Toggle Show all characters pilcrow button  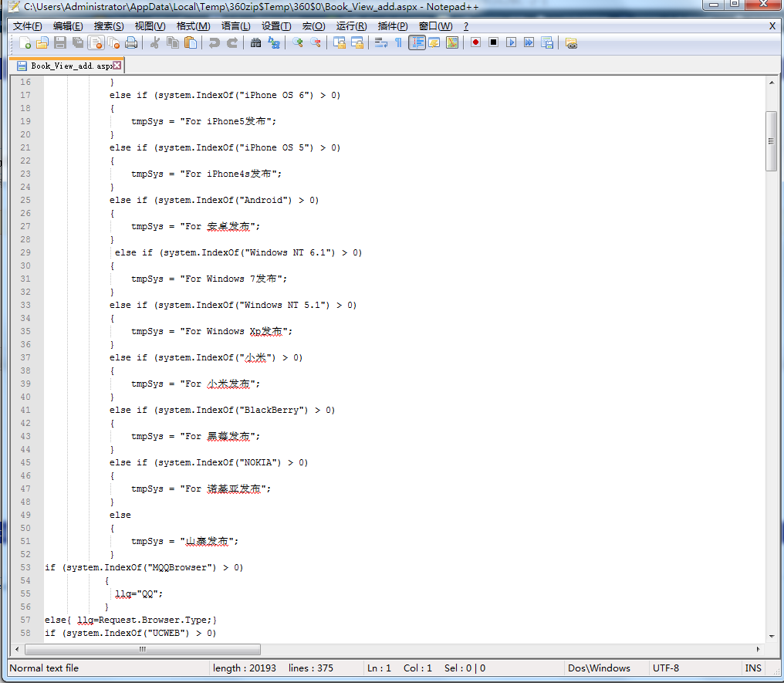tap(398, 42)
